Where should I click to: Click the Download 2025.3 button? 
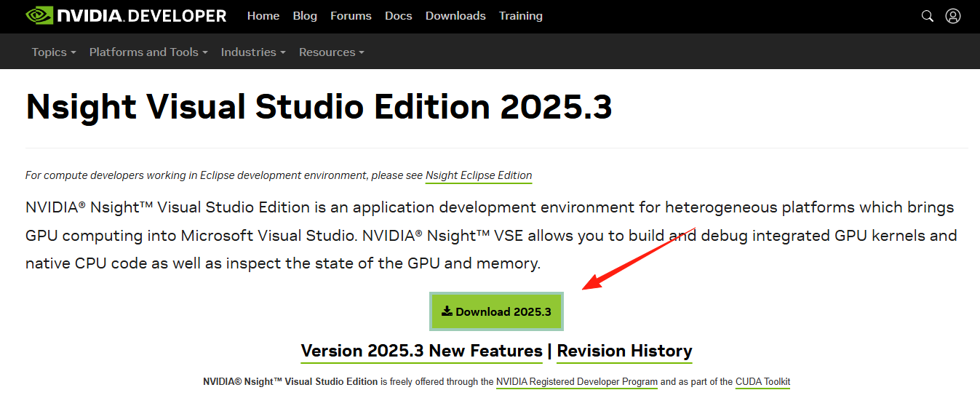497,311
